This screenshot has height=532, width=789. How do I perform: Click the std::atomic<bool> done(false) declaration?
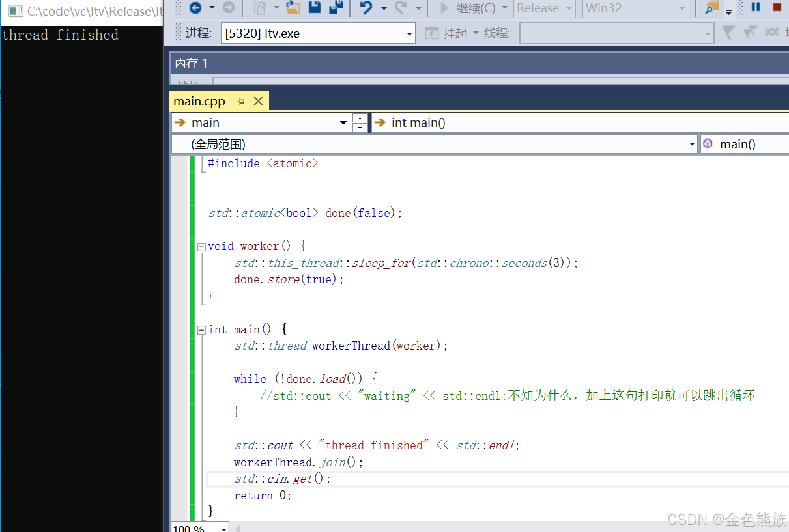tap(306, 213)
